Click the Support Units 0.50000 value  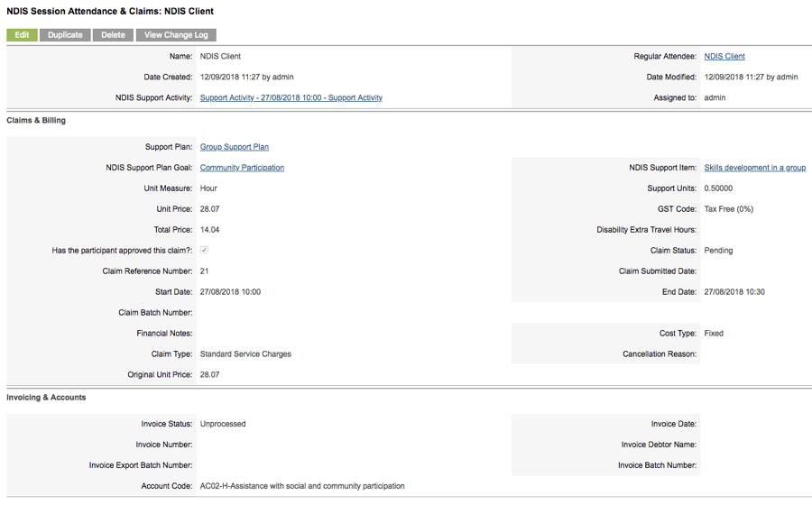tap(718, 188)
